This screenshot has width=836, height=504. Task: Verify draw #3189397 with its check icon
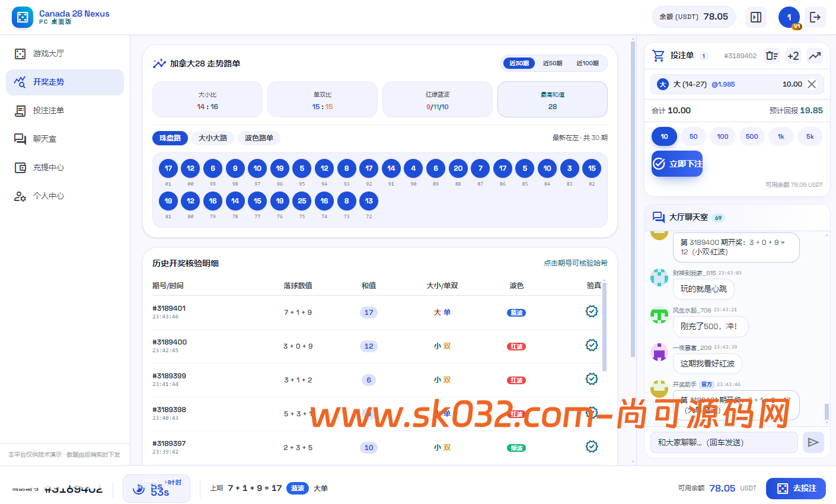pos(592,446)
